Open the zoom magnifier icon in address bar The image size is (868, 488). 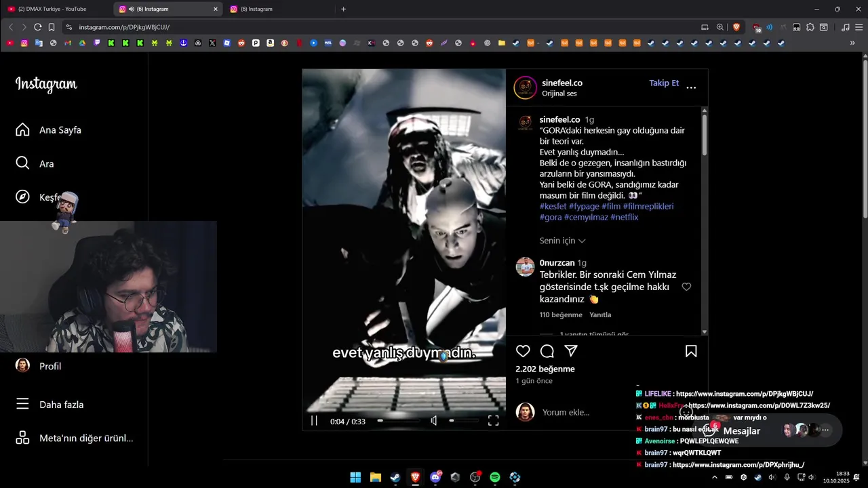coord(720,27)
